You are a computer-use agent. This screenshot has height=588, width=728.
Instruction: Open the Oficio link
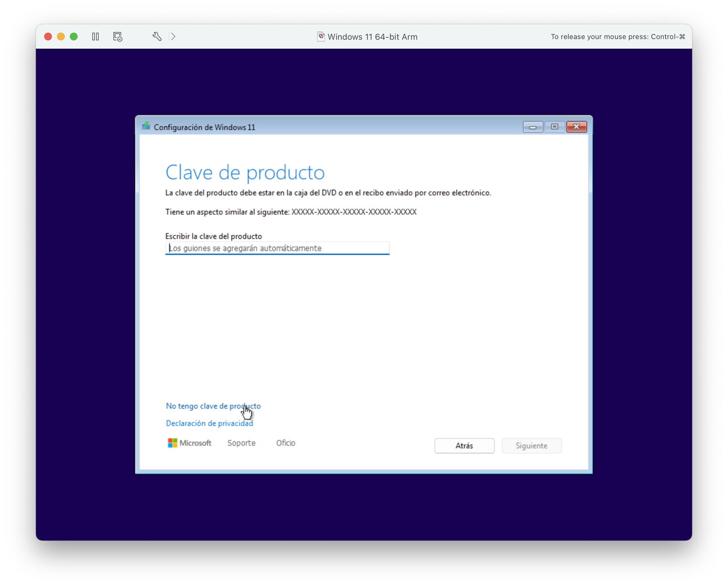(x=286, y=443)
